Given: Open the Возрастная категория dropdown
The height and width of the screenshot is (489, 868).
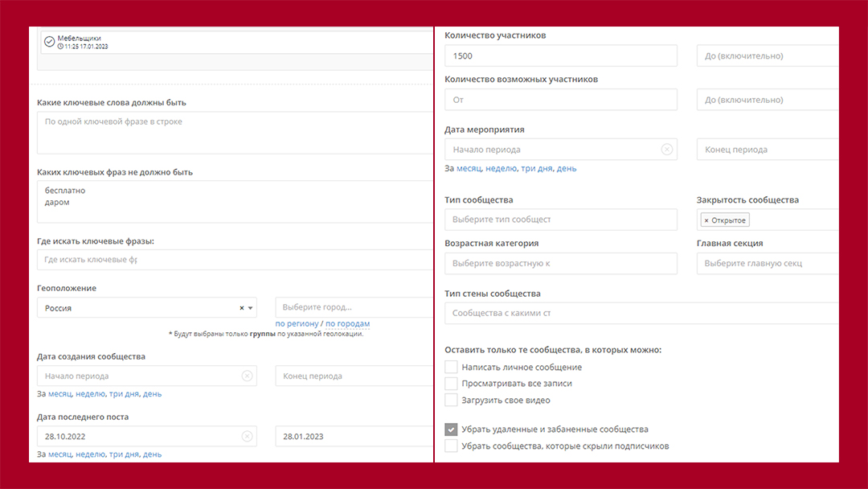Looking at the screenshot, I should pyautogui.click(x=561, y=263).
